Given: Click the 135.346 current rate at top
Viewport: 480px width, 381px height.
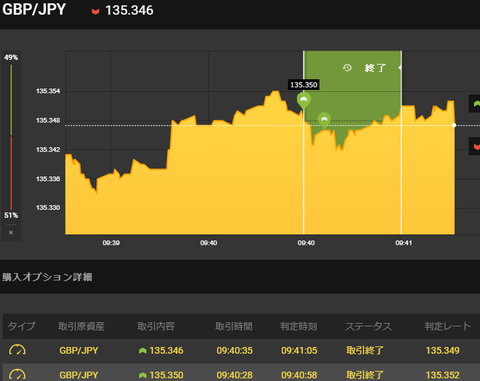Looking at the screenshot, I should click(129, 10).
